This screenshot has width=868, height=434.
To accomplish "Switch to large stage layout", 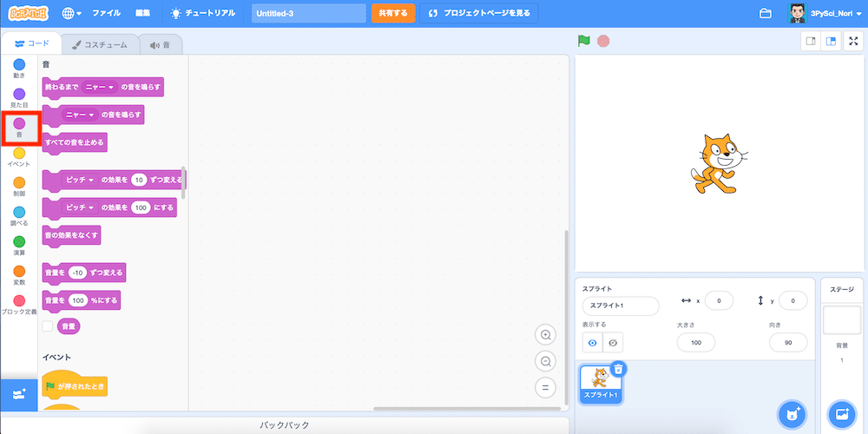I will point(830,42).
